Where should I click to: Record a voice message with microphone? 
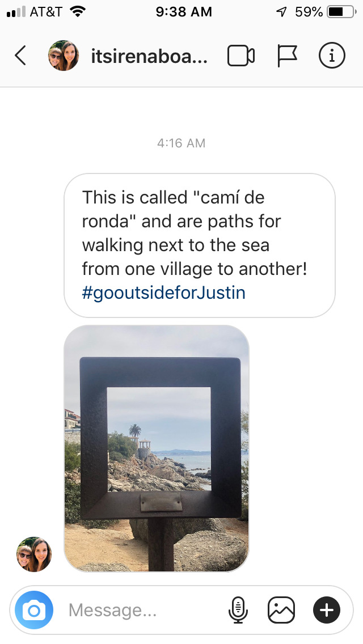pos(238,611)
